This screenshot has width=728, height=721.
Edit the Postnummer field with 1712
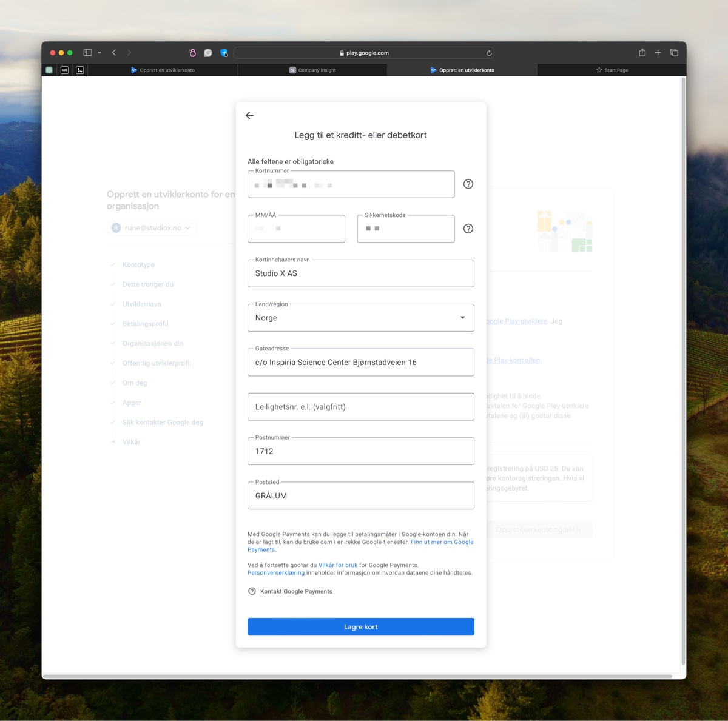pyautogui.click(x=360, y=451)
